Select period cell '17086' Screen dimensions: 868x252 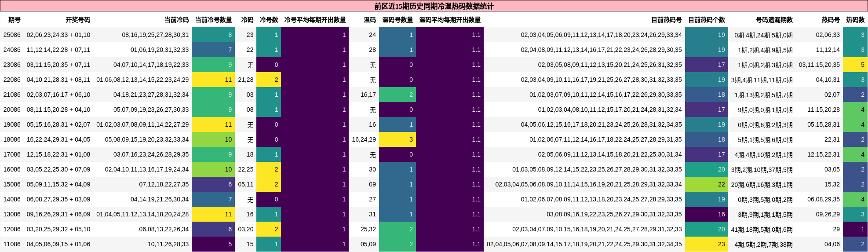tap(12, 154)
